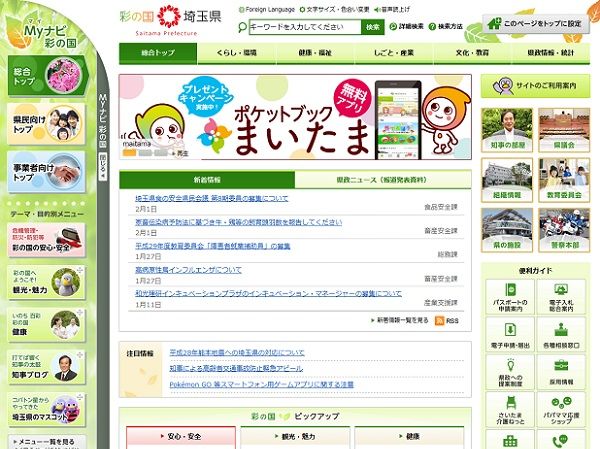Viewport: 600px width, 449px height.
Task: Expand 健康 sidebar menu plus icon
Action: point(79,312)
